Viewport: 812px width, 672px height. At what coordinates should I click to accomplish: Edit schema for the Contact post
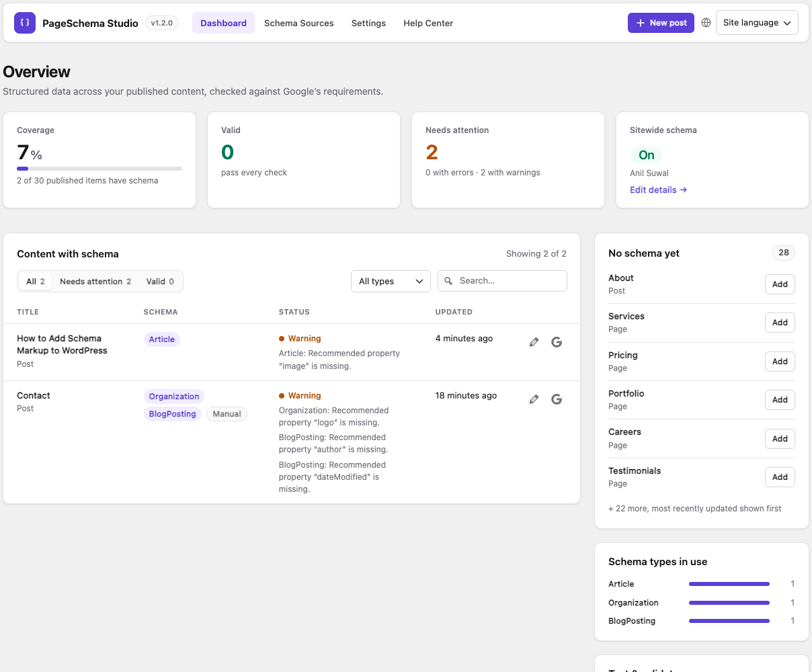click(534, 399)
